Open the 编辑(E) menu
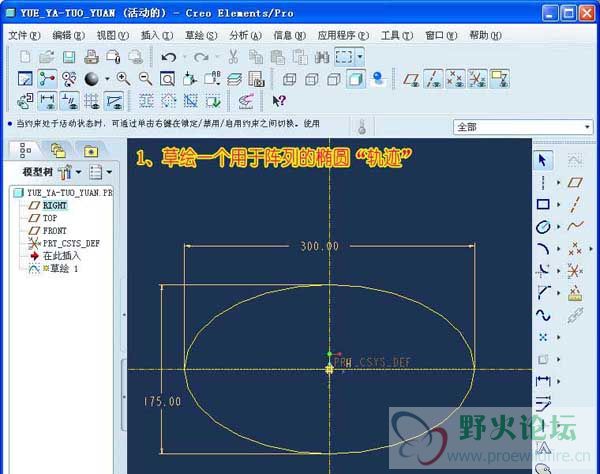This screenshot has width=600, height=474. (68, 36)
